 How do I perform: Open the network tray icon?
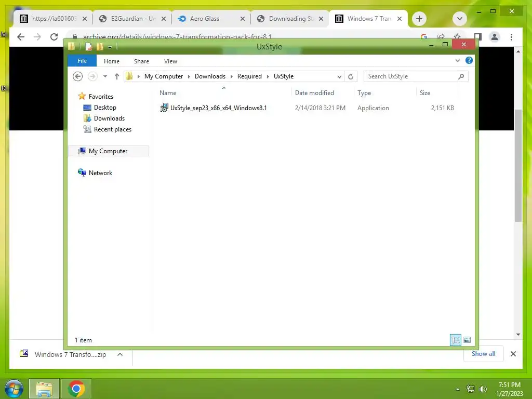point(470,389)
